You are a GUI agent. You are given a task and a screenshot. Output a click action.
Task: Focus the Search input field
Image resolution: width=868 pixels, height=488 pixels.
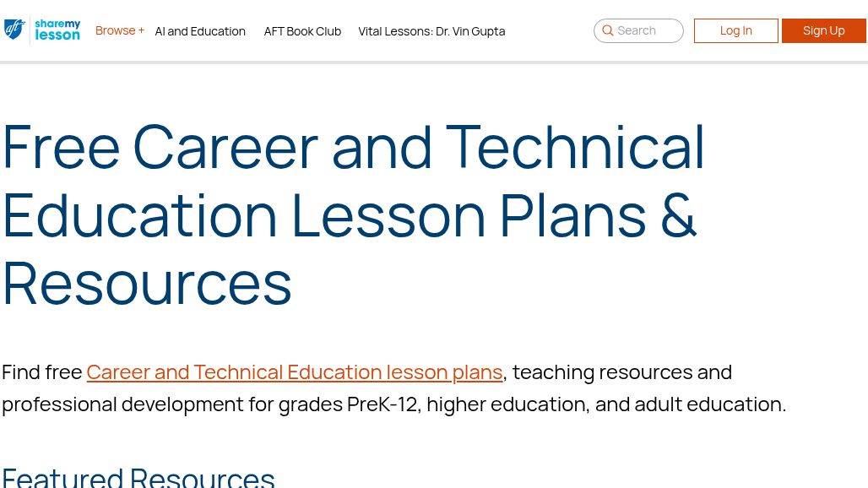pos(638,30)
